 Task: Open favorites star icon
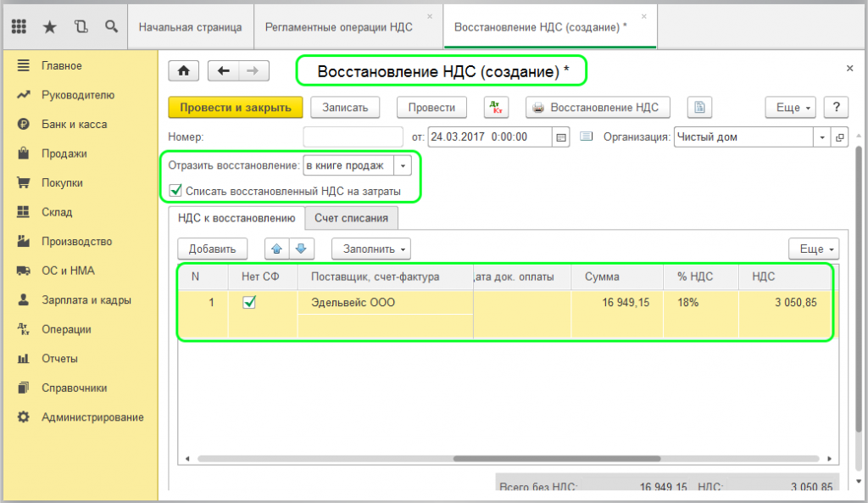click(49, 27)
